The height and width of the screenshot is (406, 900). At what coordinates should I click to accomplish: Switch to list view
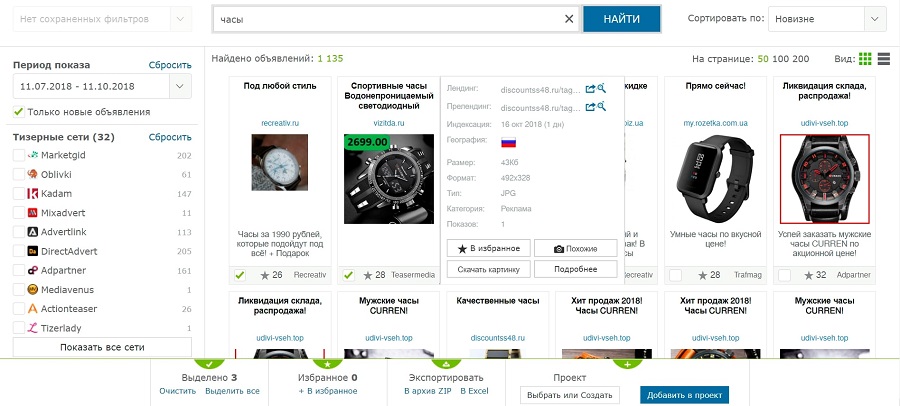883,59
